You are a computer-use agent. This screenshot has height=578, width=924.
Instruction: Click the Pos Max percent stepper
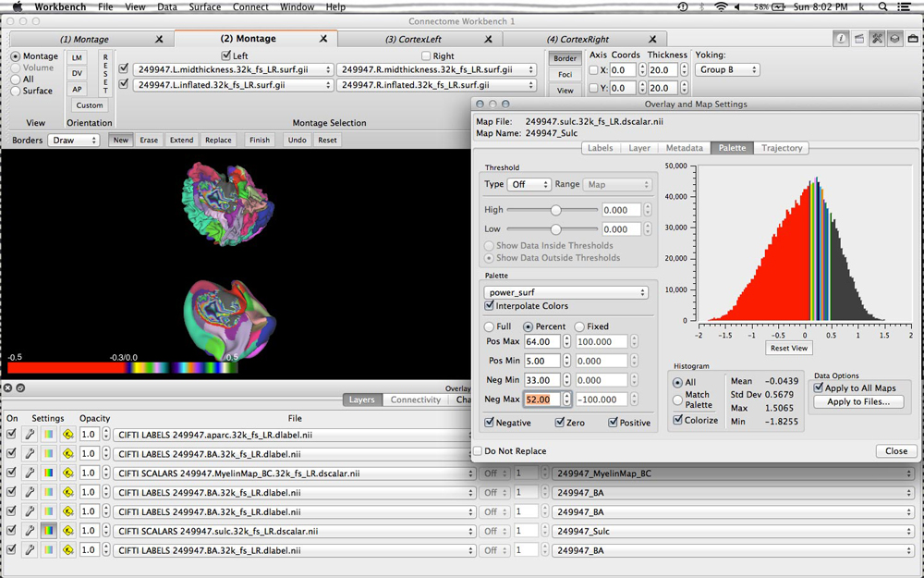click(566, 341)
